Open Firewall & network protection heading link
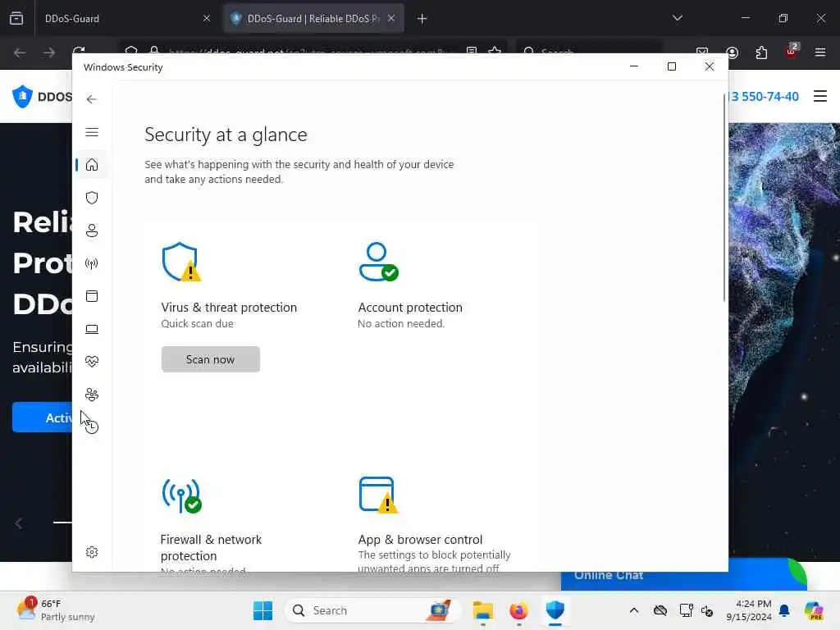Screen dimensions: 840x630 pos(211,547)
